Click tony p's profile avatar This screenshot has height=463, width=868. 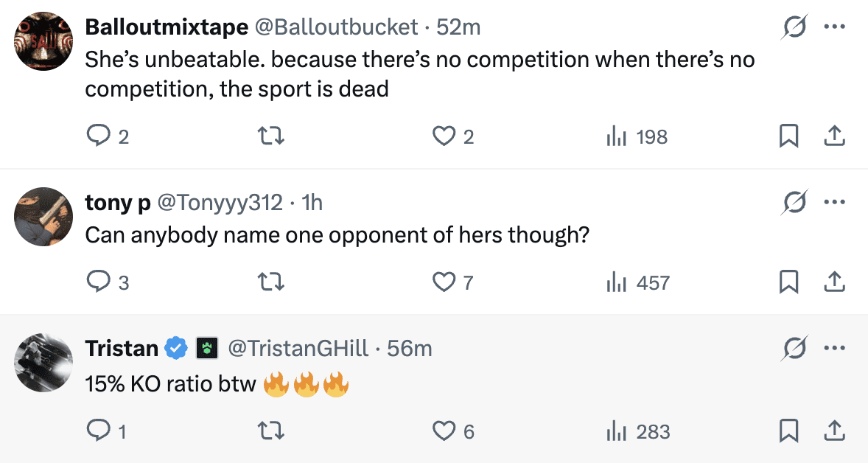pos(43,216)
